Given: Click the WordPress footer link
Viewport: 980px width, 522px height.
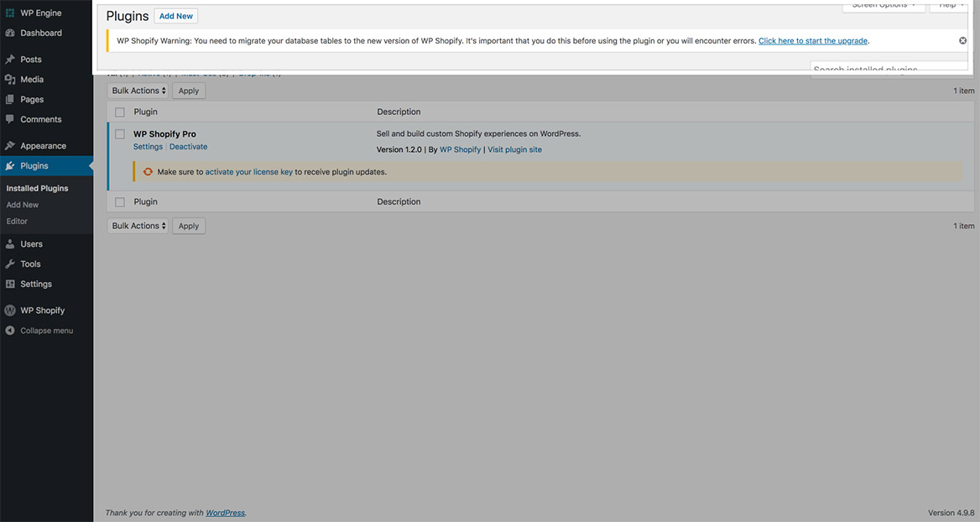Looking at the screenshot, I should click(225, 513).
